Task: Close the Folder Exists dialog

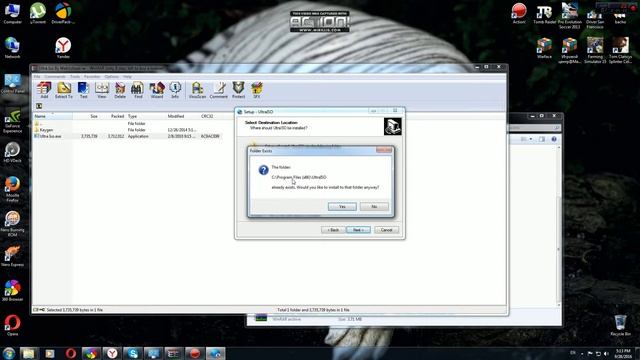Action: (x=384, y=150)
